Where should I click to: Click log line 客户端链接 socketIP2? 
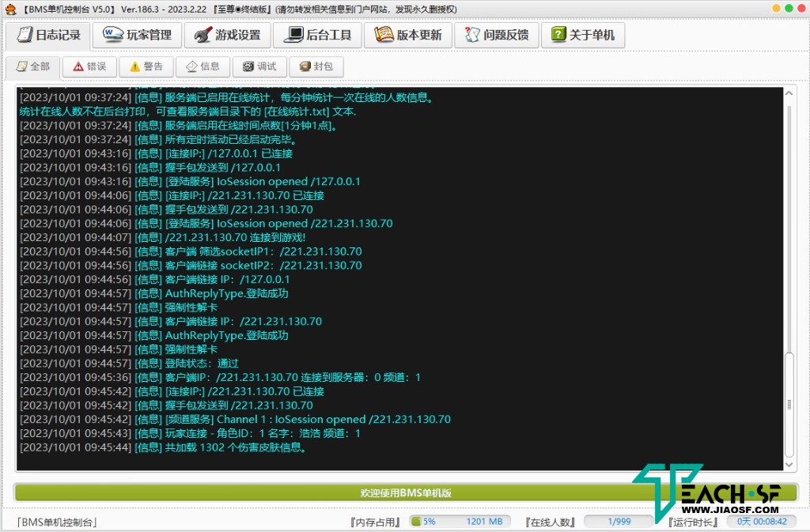pos(191,266)
